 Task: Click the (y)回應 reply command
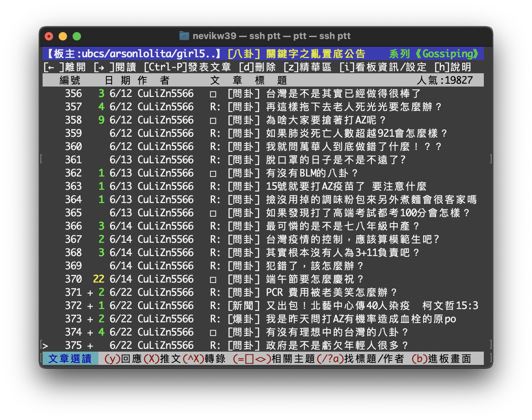pos(123,359)
